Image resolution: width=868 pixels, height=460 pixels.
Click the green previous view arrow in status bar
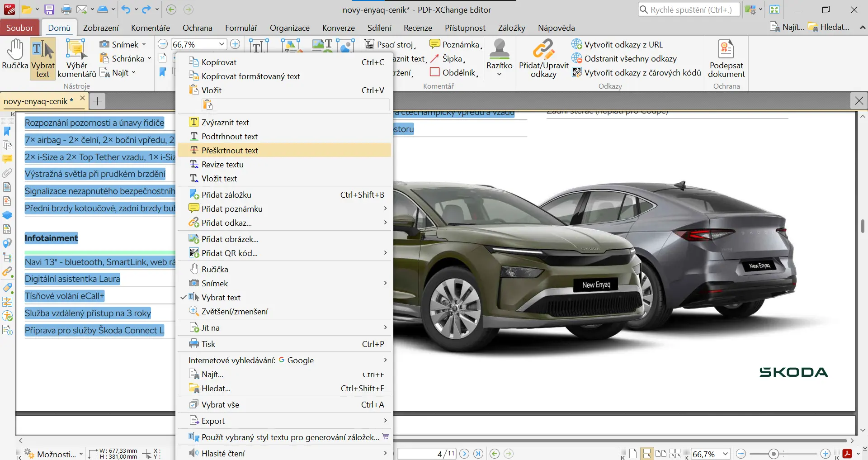(495, 454)
